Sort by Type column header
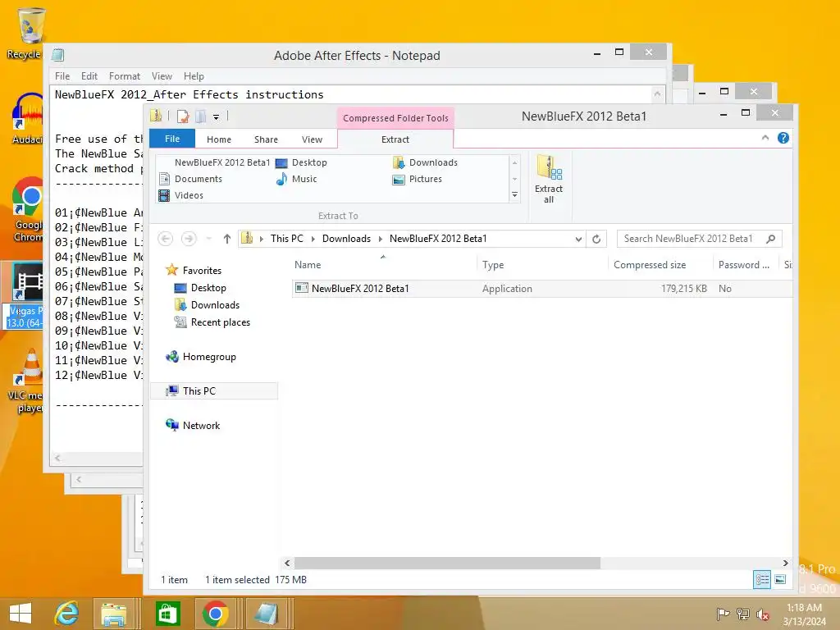This screenshot has width=840, height=630. click(x=541, y=265)
